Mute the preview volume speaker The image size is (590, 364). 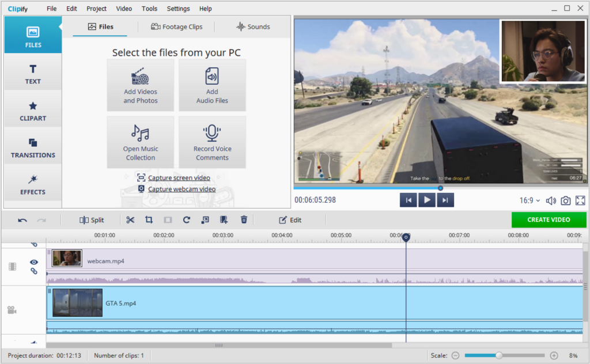551,200
